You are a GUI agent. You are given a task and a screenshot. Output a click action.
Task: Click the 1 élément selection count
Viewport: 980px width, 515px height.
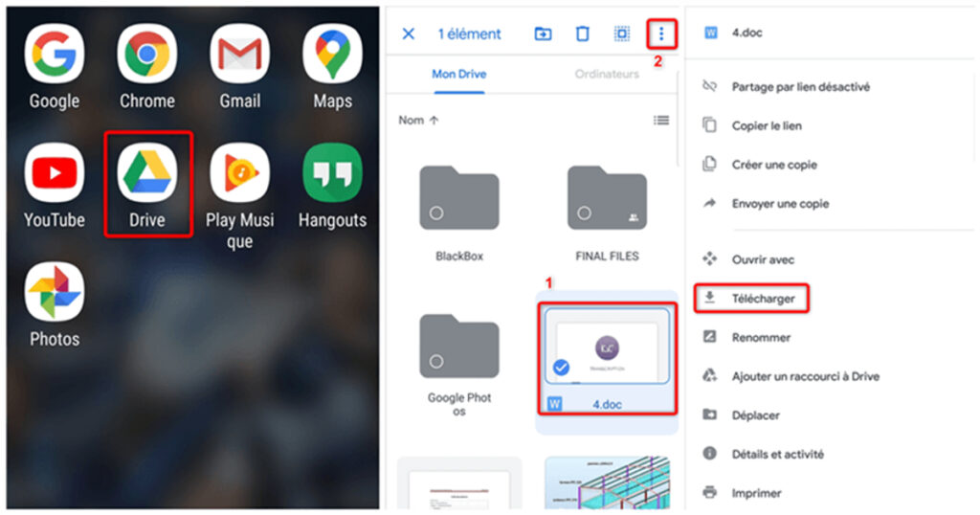[x=469, y=34]
